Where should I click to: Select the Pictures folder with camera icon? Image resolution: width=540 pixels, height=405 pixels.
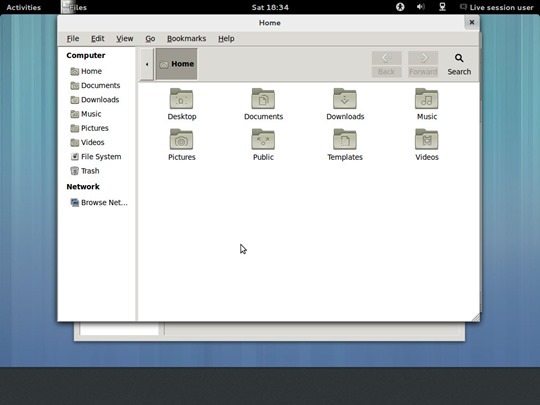181,139
